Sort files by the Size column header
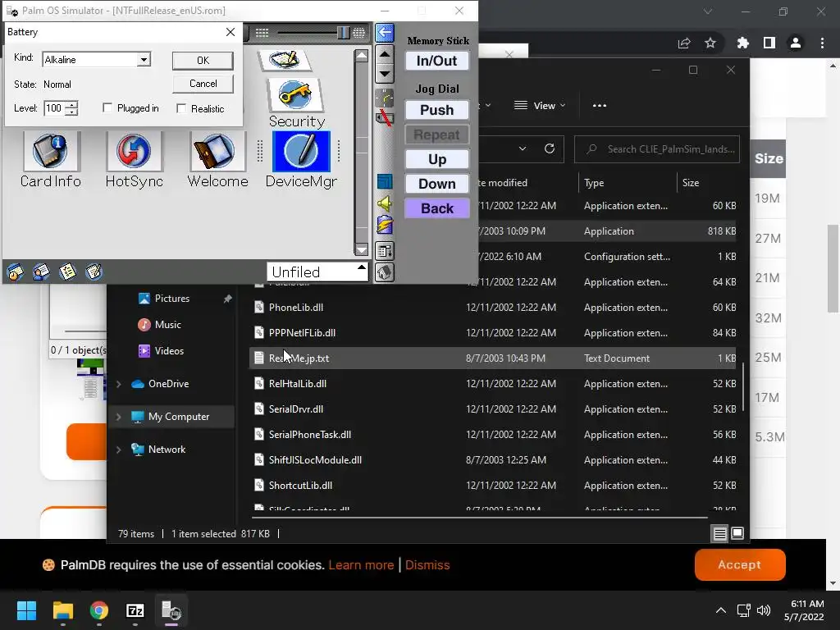This screenshot has width=840, height=630. [x=691, y=183]
